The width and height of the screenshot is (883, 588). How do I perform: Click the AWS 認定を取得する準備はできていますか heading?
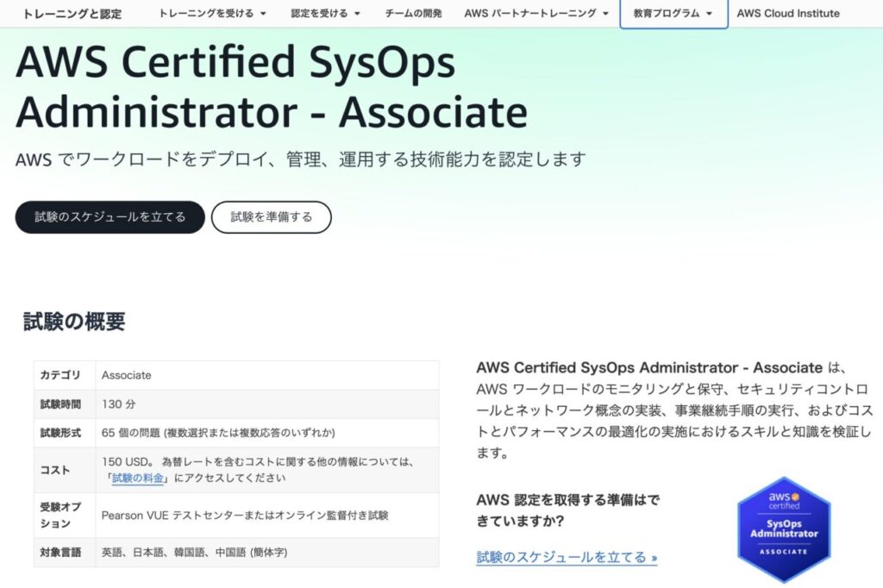coord(568,510)
